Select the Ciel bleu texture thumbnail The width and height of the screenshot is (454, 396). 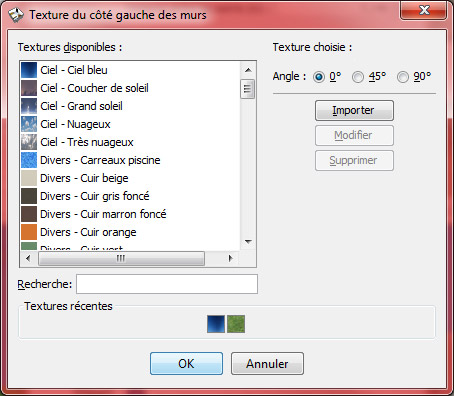tap(29, 70)
